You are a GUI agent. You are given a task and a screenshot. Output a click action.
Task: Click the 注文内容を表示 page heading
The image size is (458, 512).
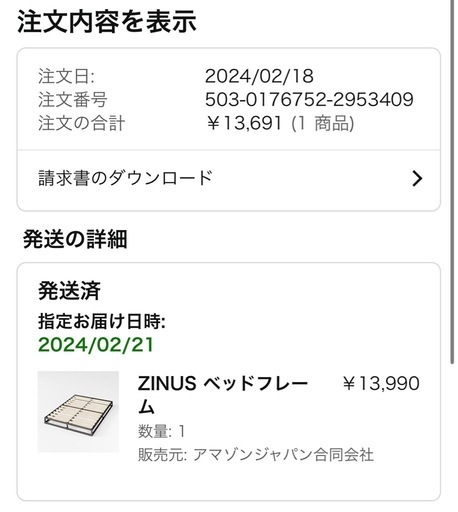(x=107, y=22)
